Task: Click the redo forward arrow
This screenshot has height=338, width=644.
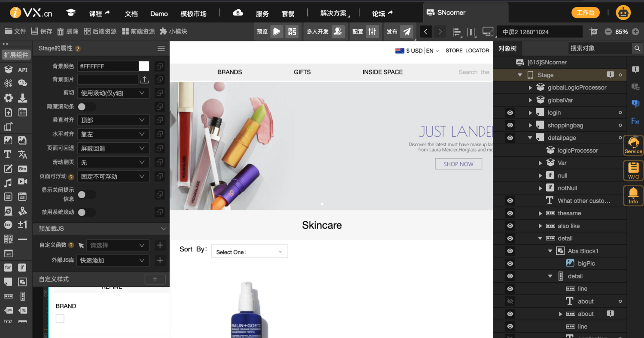Action: coord(439,32)
